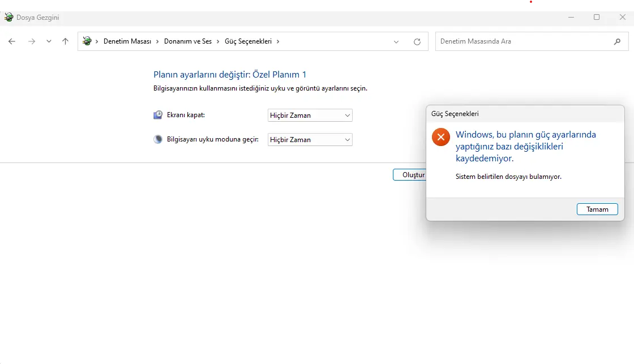The height and width of the screenshot is (364, 634).
Task: Open Ekranı kapat dropdown
Action: tap(310, 115)
